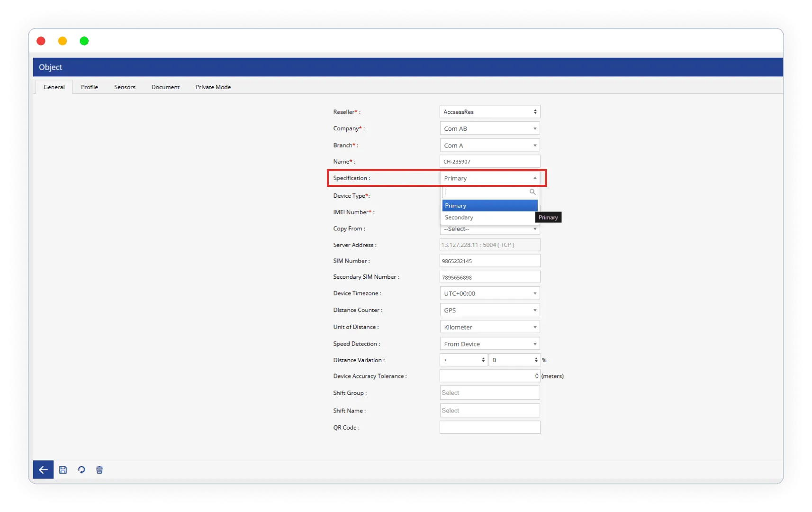Click the refresh reset icon
The height and width of the screenshot is (512, 812).
click(81, 470)
